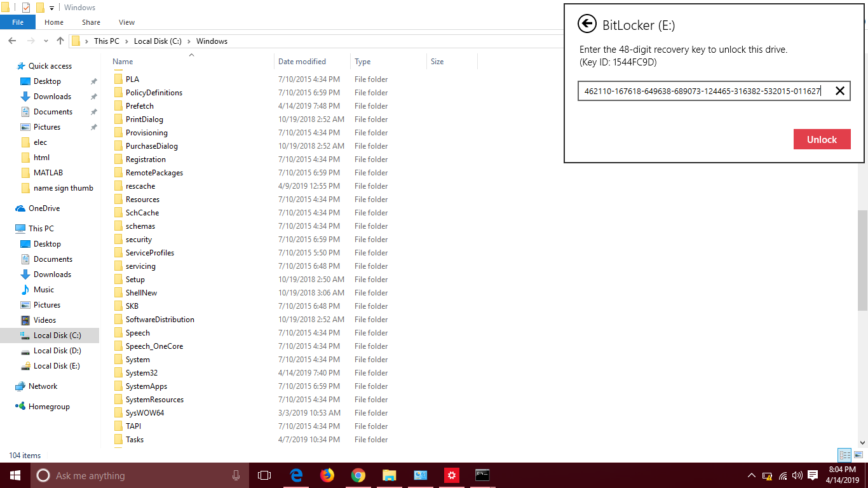The width and height of the screenshot is (868, 488).
Task: Launch Google Chrome from taskbar
Action: [358, 475]
